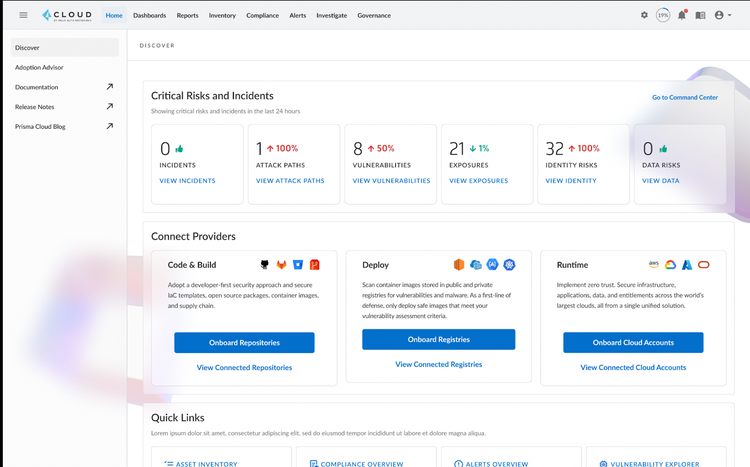Click View Data link
Viewport: 750px width, 467px height.
[x=661, y=180]
